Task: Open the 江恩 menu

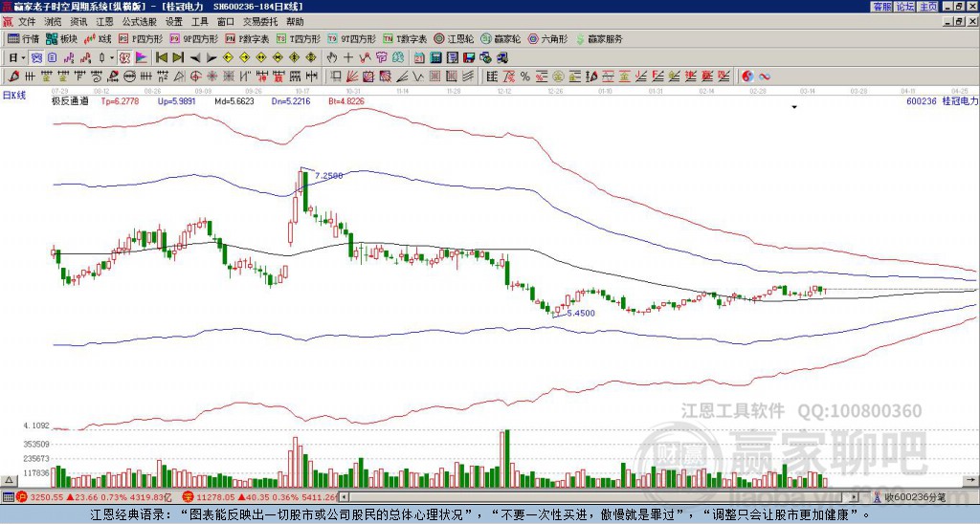Action: (105, 22)
